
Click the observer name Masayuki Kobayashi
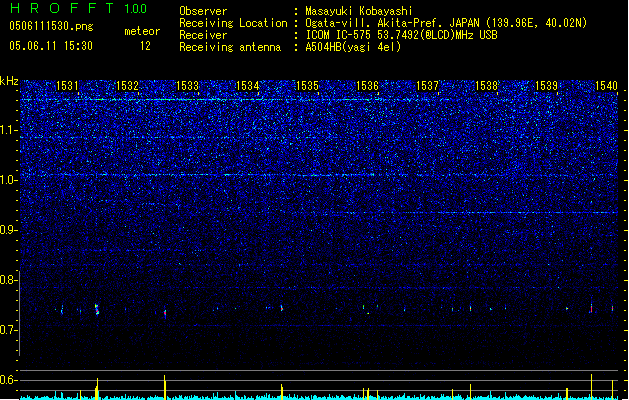(359, 11)
